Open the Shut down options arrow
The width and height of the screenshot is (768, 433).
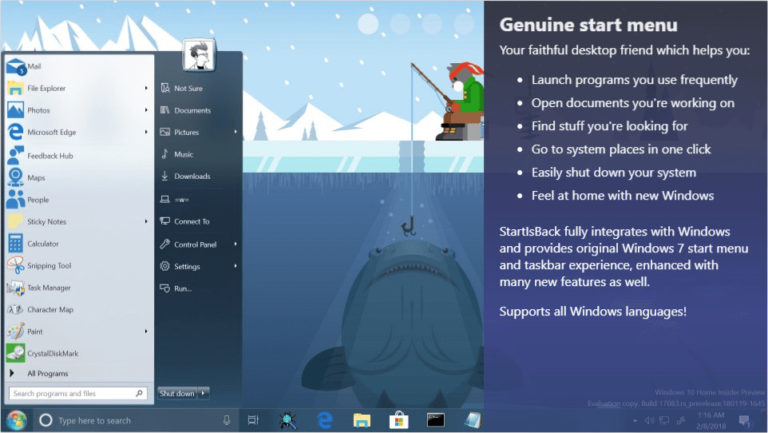203,393
